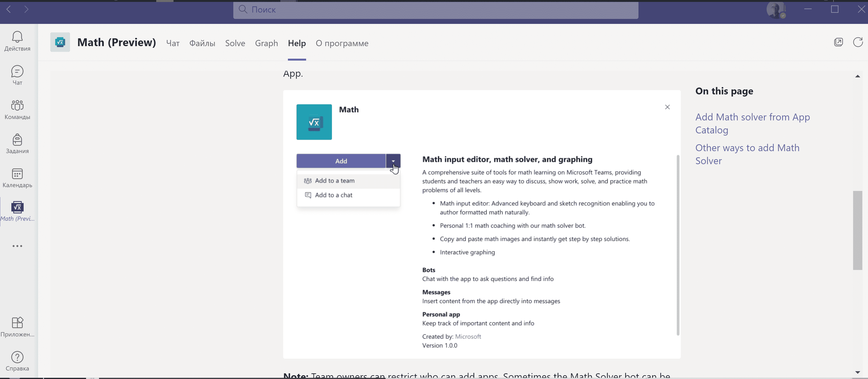Jump to Add Math solver from App Catalog
The image size is (868, 379).
(753, 123)
